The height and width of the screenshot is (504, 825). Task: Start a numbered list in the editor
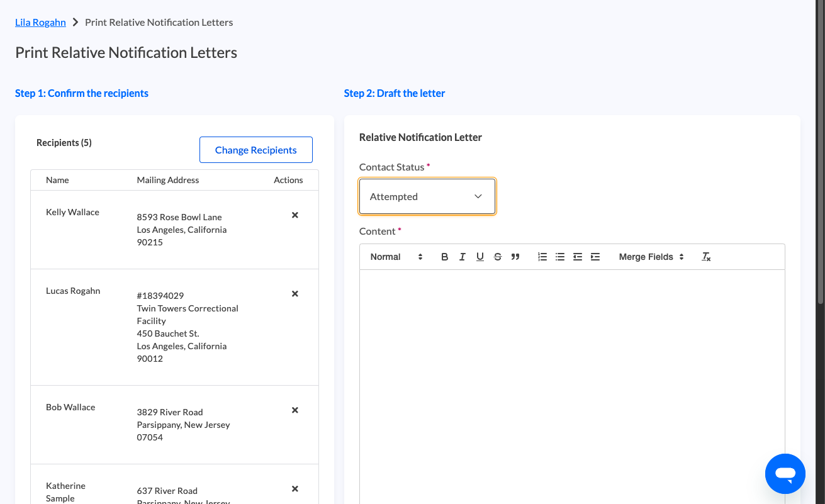pos(542,257)
